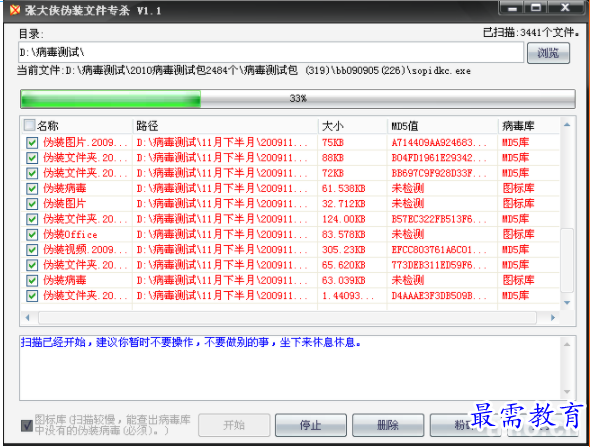The image size is (592, 447).
Task: Uncheck the 伪装Office row checkbox
Action: point(32,234)
